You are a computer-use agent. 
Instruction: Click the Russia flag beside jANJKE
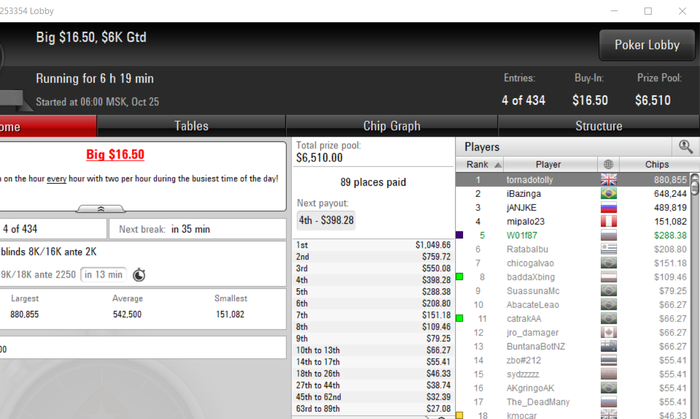pos(608,207)
